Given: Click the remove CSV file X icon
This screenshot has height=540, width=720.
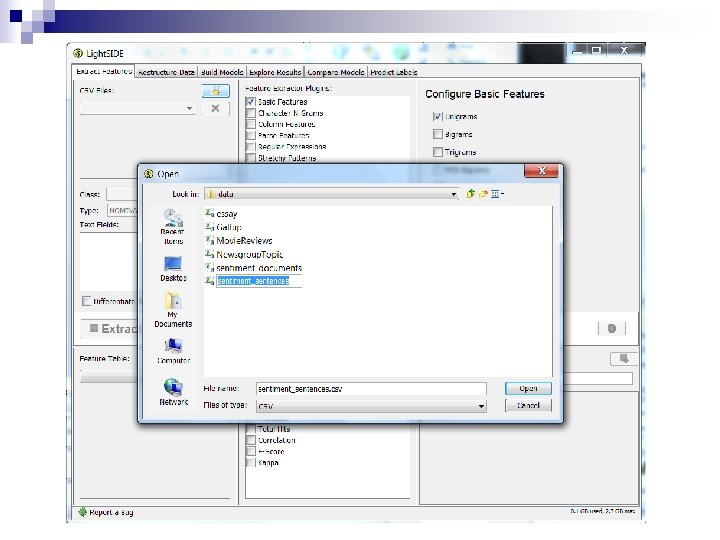Looking at the screenshot, I should point(215,108).
